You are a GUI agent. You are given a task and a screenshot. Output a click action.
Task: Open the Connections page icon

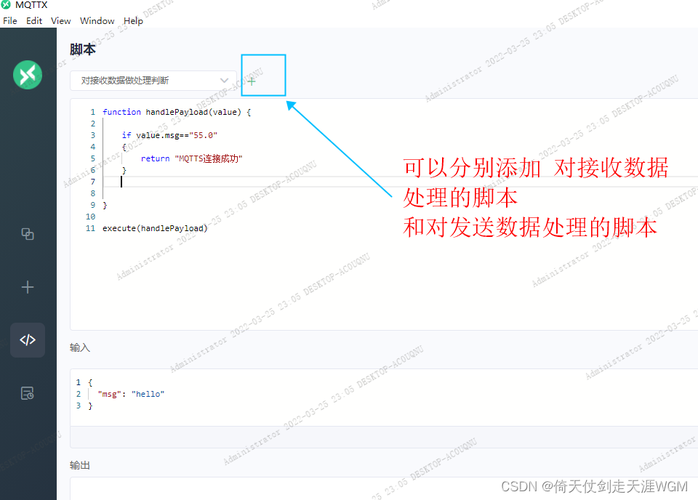pos(28,234)
